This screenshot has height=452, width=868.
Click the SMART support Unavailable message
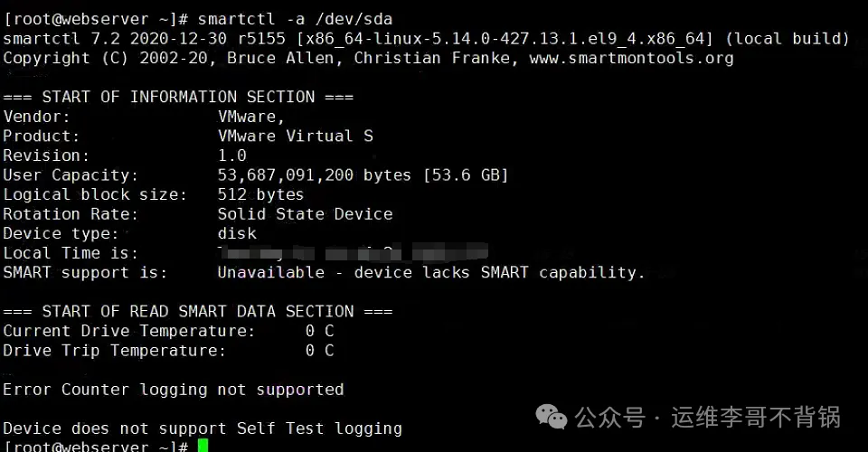tap(431, 272)
